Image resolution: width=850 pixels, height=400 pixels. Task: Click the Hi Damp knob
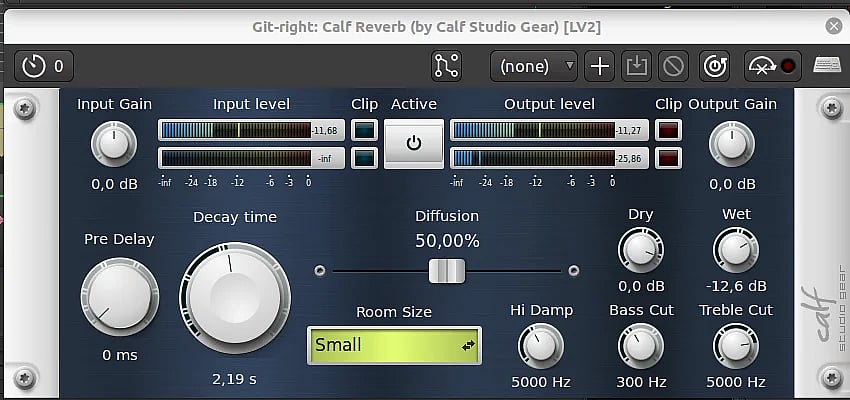coord(540,346)
